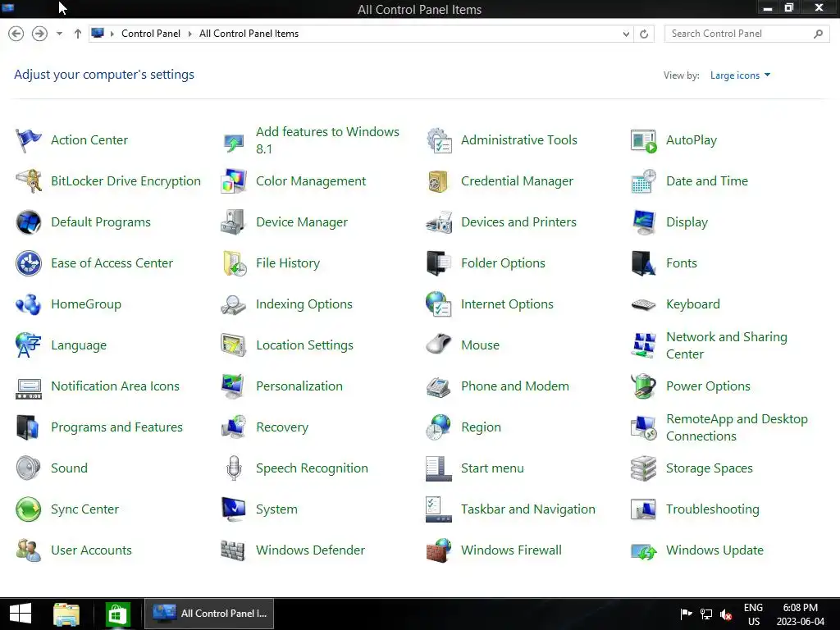Click Add features to Windows 8.1
Screen dimensions: 840x630
tap(327, 140)
